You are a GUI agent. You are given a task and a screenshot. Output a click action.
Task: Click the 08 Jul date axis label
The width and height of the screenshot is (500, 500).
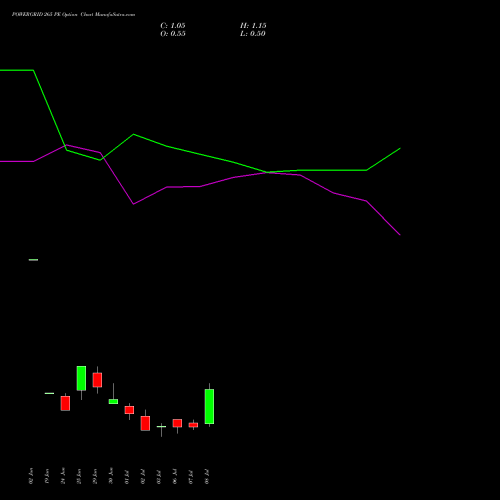[x=207, y=476]
